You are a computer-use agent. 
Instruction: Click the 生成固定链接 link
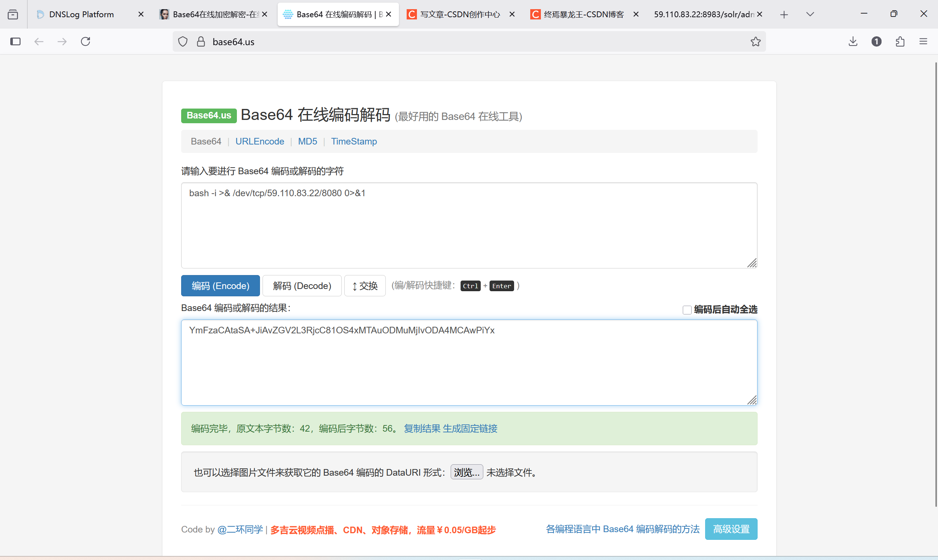click(470, 429)
